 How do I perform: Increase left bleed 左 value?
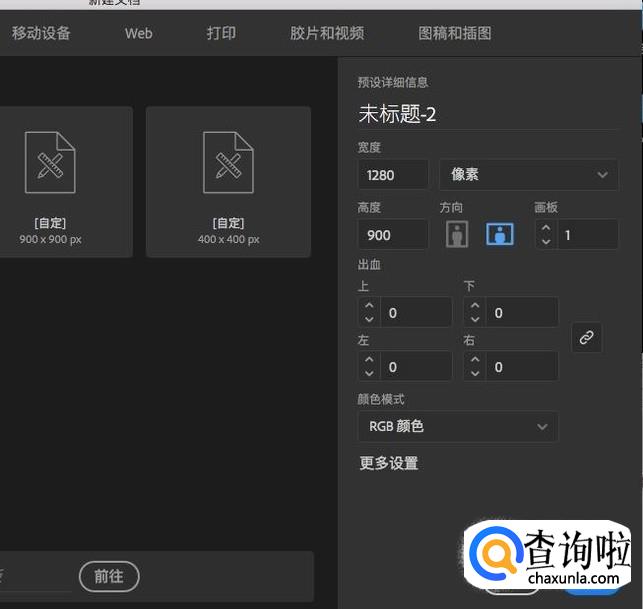[369, 360]
